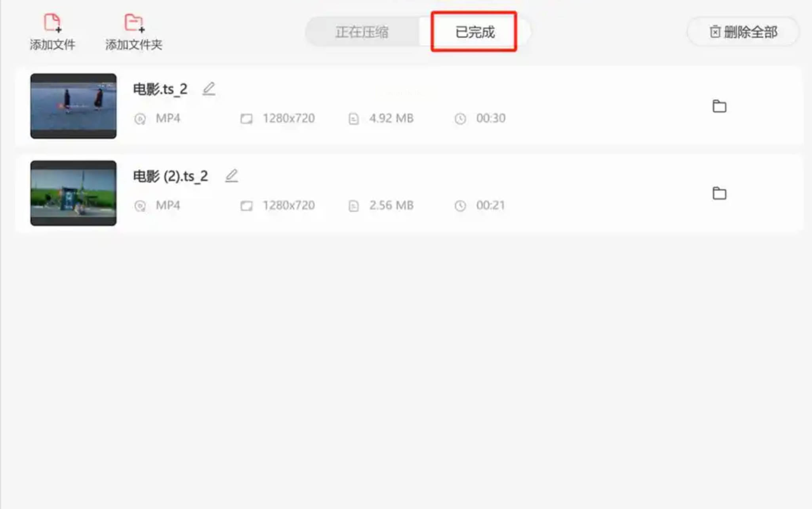812x509 pixels.
Task: Open output folder for 电影.ts_2
Action: tap(719, 106)
